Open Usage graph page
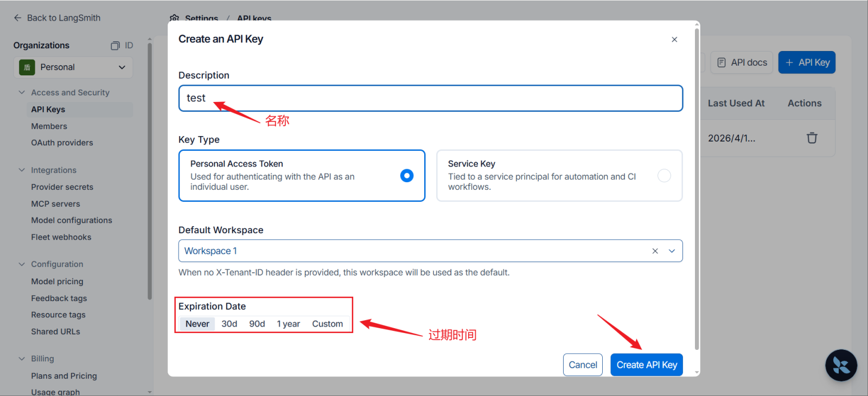Viewport: 868px width, 396px height. tap(55, 392)
